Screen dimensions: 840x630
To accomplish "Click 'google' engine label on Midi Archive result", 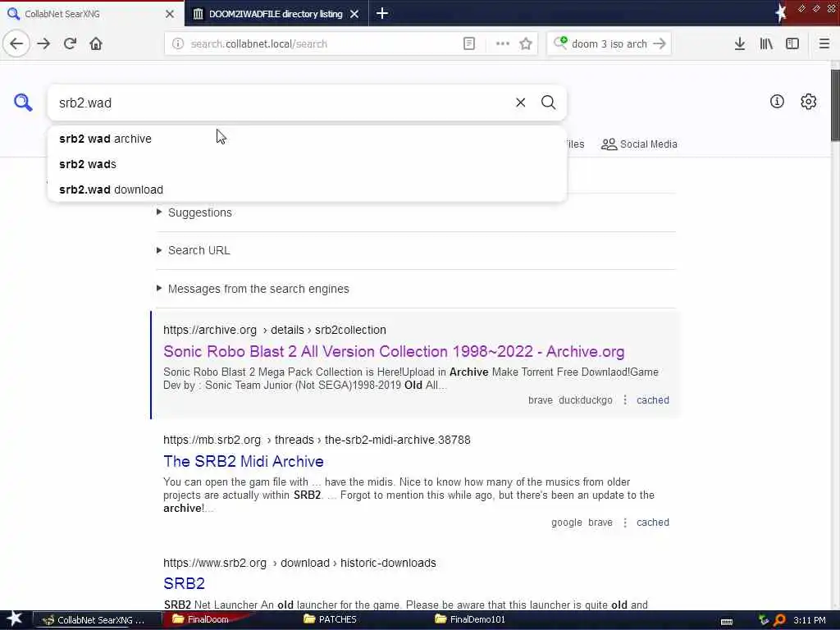I will point(566,523).
